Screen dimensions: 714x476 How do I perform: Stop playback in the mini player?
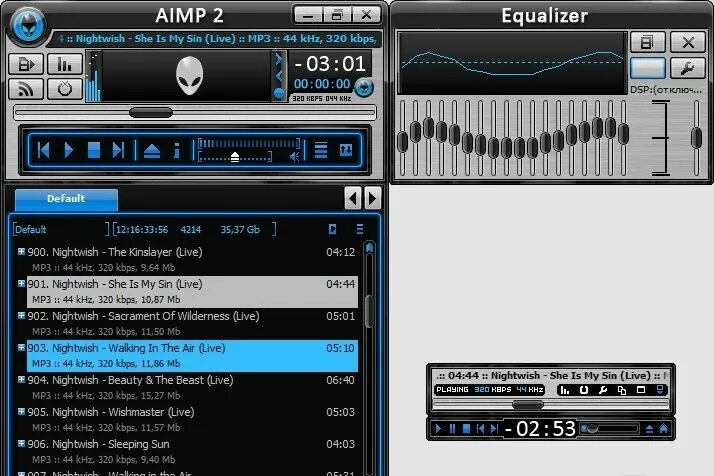pos(466,429)
